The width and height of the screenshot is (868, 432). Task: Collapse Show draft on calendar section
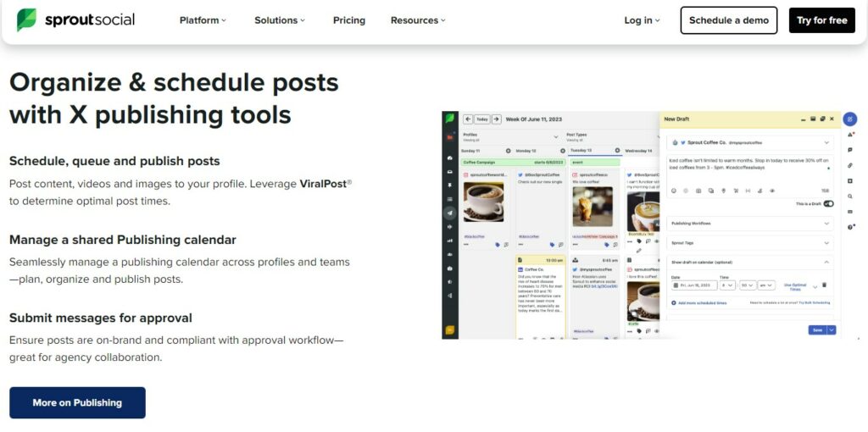click(x=750, y=263)
